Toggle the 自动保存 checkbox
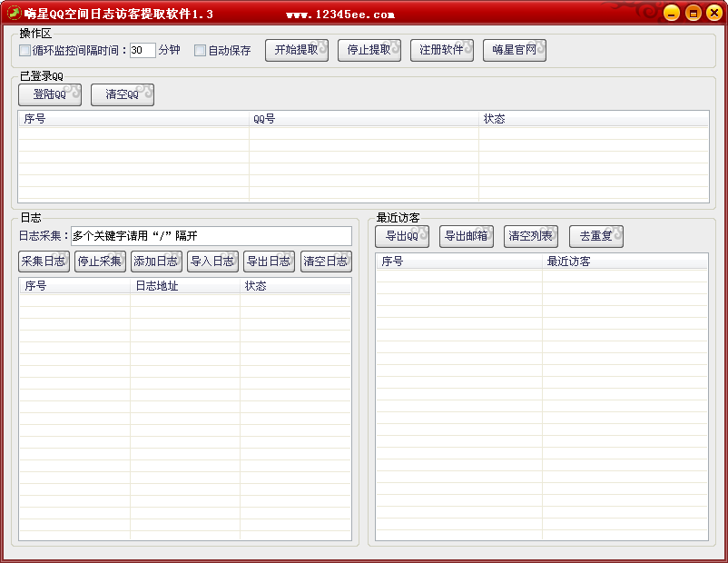728x563 pixels. pyautogui.click(x=200, y=50)
